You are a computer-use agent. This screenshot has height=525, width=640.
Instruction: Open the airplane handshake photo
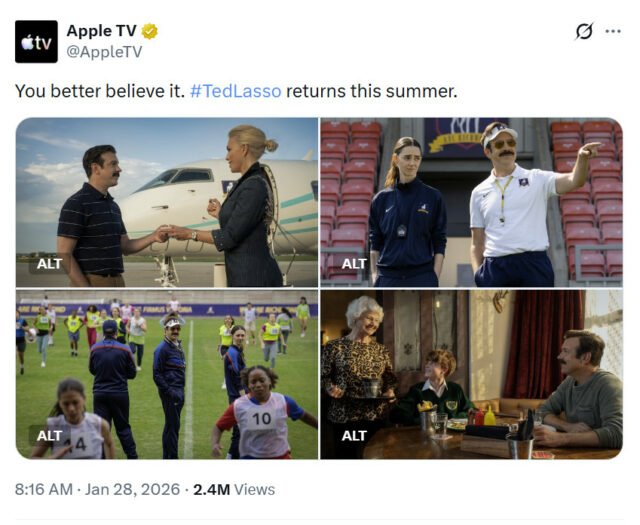pyautogui.click(x=167, y=202)
